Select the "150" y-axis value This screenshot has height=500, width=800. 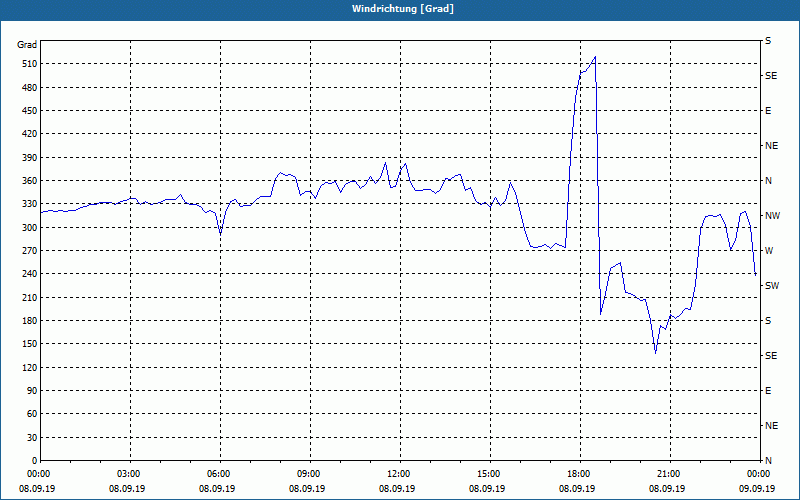pos(29,344)
